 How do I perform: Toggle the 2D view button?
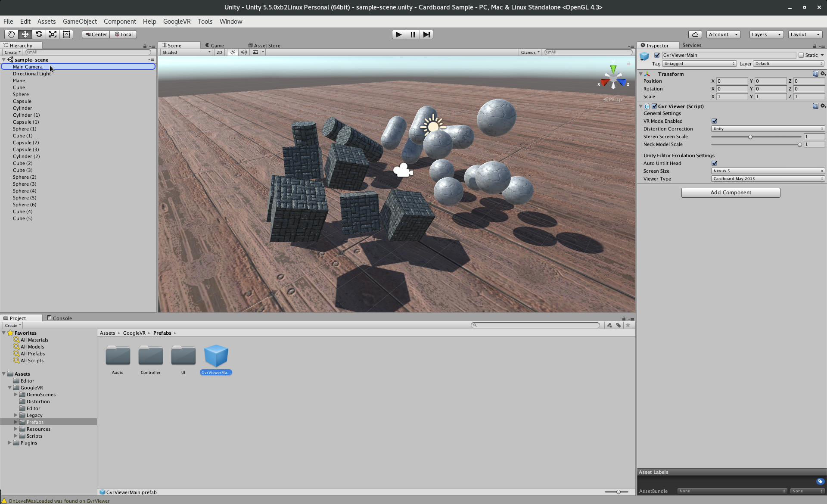219,52
